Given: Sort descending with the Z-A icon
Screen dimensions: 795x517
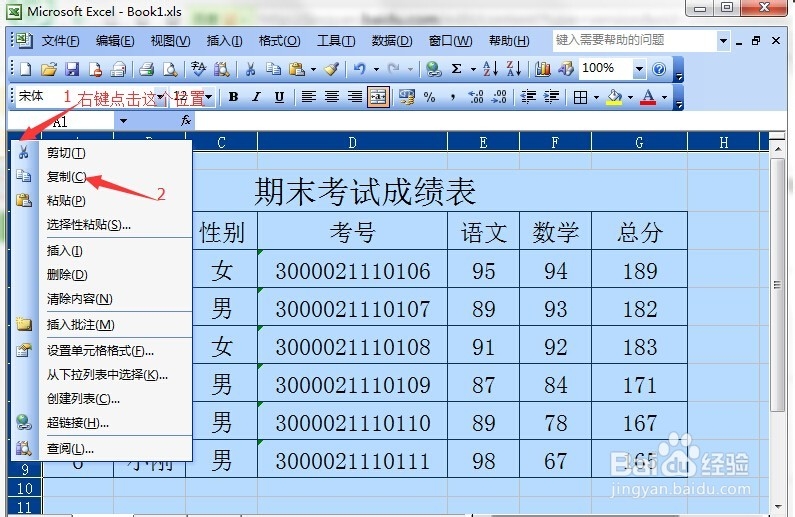Looking at the screenshot, I should (514, 69).
